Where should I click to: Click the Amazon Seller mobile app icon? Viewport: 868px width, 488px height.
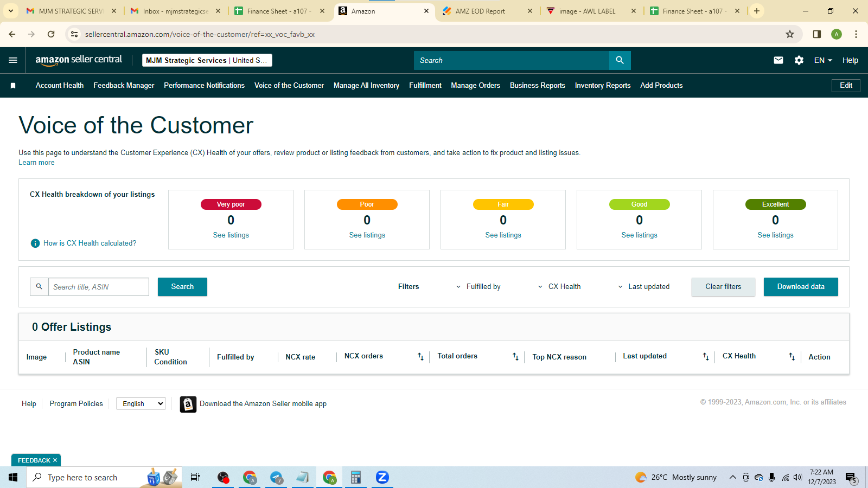(x=188, y=404)
